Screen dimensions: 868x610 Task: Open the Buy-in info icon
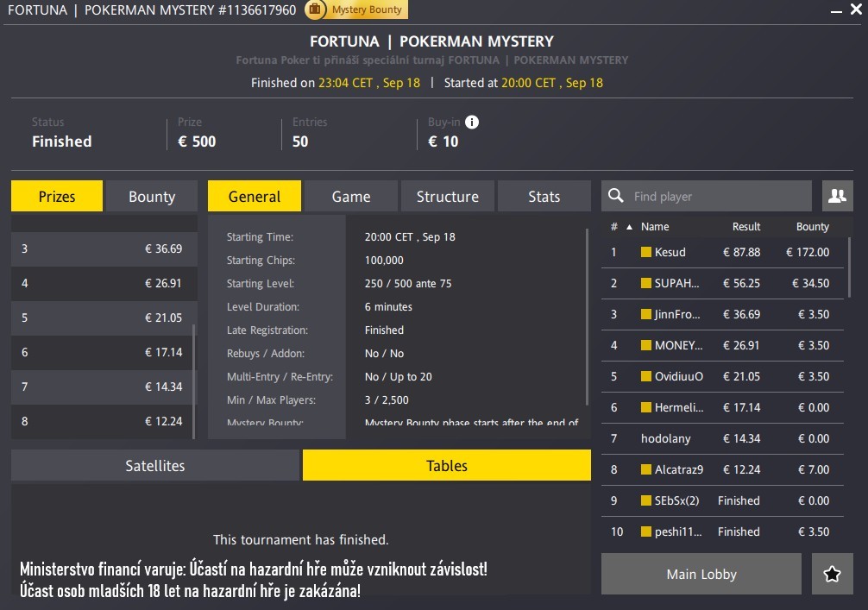point(471,122)
